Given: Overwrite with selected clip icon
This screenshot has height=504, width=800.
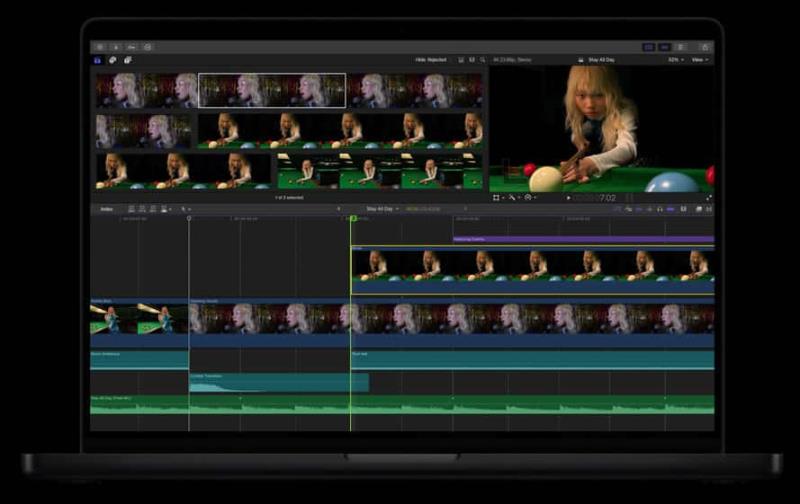Looking at the screenshot, I should click(x=164, y=209).
